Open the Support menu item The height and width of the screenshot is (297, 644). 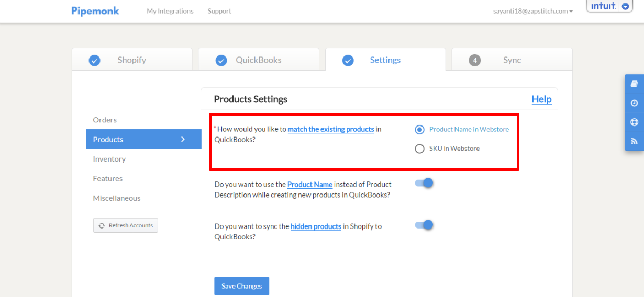tap(219, 11)
